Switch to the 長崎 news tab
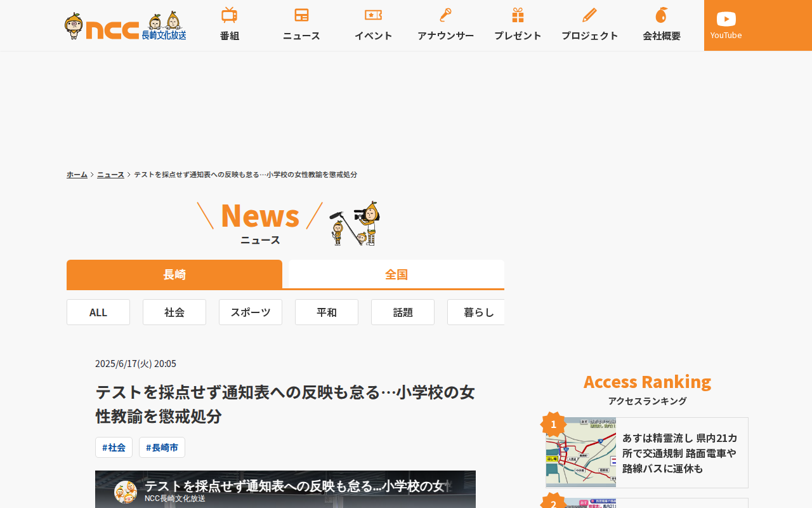Image resolution: width=812 pixels, height=508 pixels. point(174,274)
